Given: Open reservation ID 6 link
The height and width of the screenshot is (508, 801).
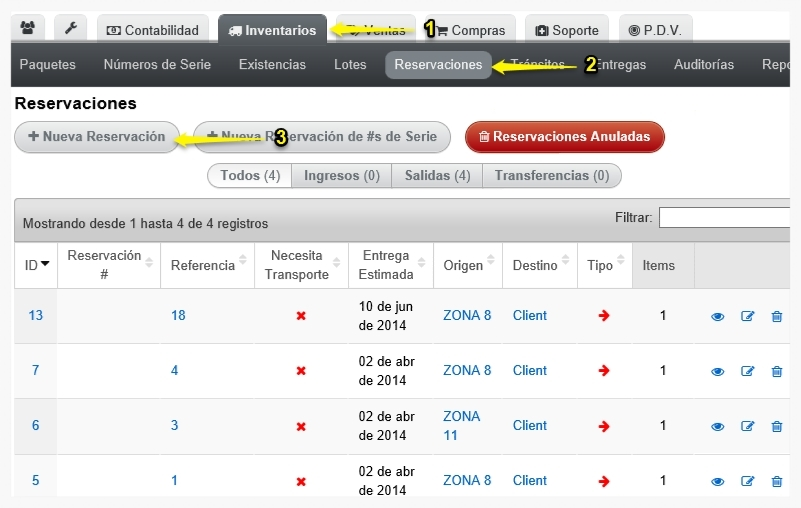Looking at the screenshot, I should pos(35,425).
